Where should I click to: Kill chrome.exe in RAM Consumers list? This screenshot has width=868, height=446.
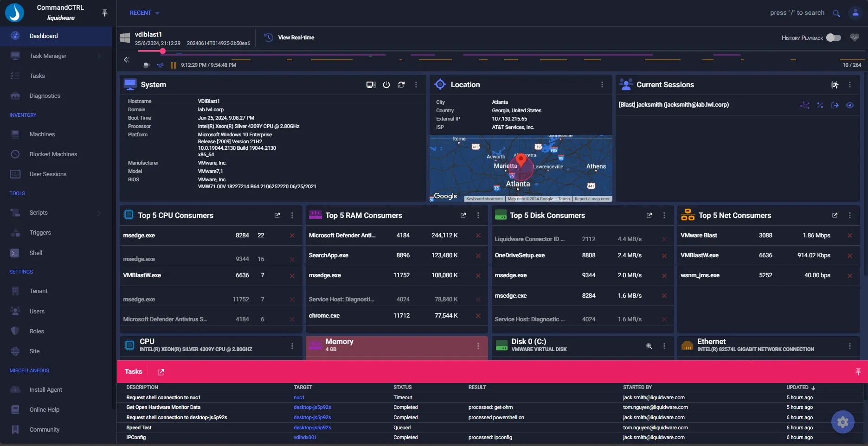pyautogui.click(x=478, y=316)
